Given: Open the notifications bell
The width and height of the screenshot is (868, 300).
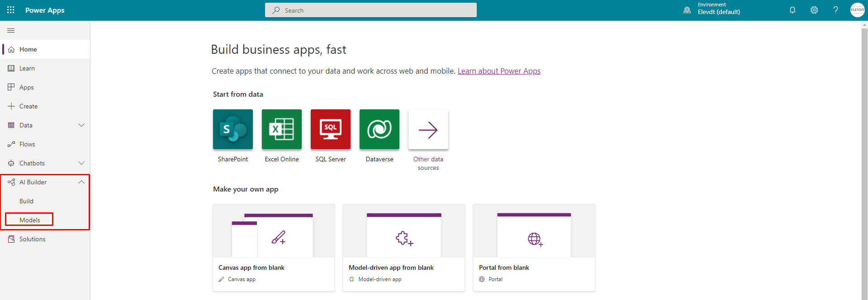Looking at the screenshot, I should point(792,10).
